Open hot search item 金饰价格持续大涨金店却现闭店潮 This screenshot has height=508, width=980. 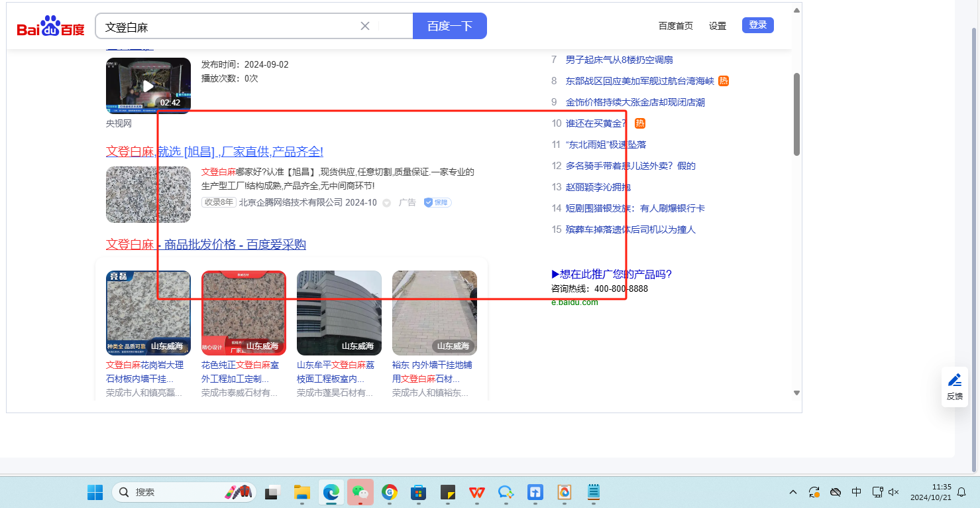click(x=635, y=102)
